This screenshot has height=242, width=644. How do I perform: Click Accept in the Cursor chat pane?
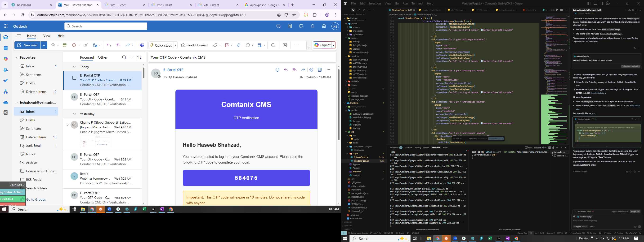[x=635, y=212]
